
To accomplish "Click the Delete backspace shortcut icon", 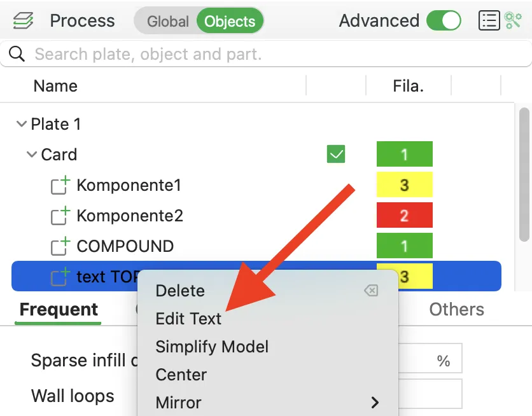I will point(371,291).
